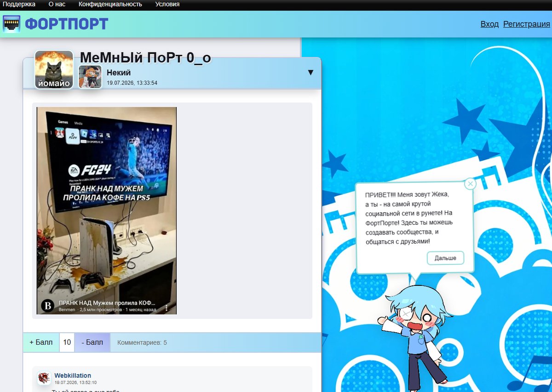Open the PS5 coffee prank video thumbnail
The image size is (552, 392).
(x=107, y=210)
